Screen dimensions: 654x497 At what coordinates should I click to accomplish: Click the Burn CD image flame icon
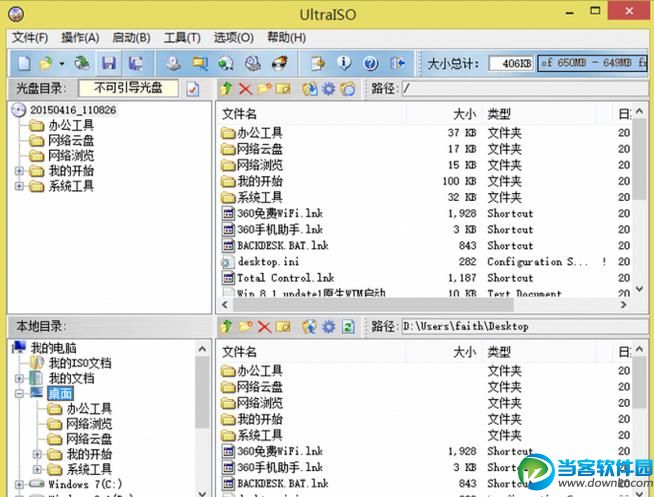point(279,63)
